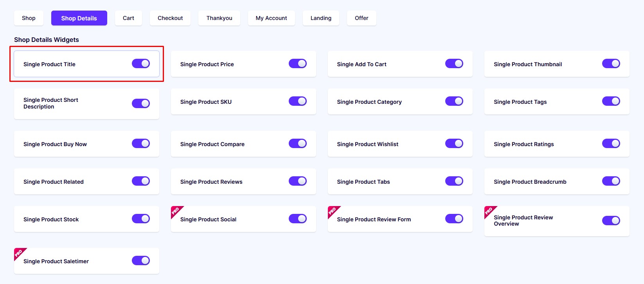
Task: Click the PRO badge on Single Product Review Form
Action: (333, 211)
